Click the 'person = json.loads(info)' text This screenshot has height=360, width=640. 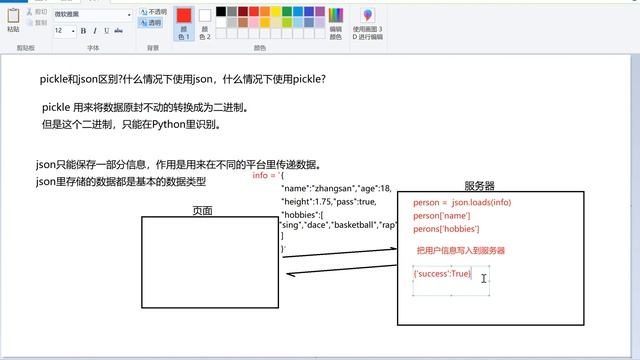462,202
